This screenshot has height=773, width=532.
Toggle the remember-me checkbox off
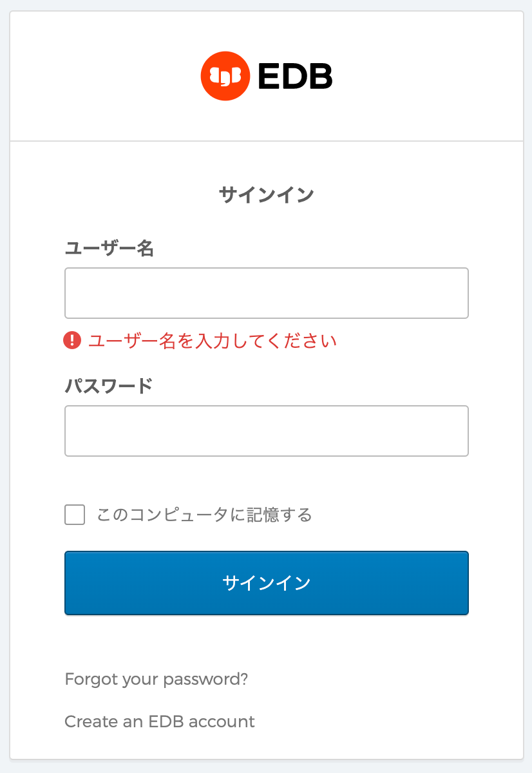[x=74, y=515]
